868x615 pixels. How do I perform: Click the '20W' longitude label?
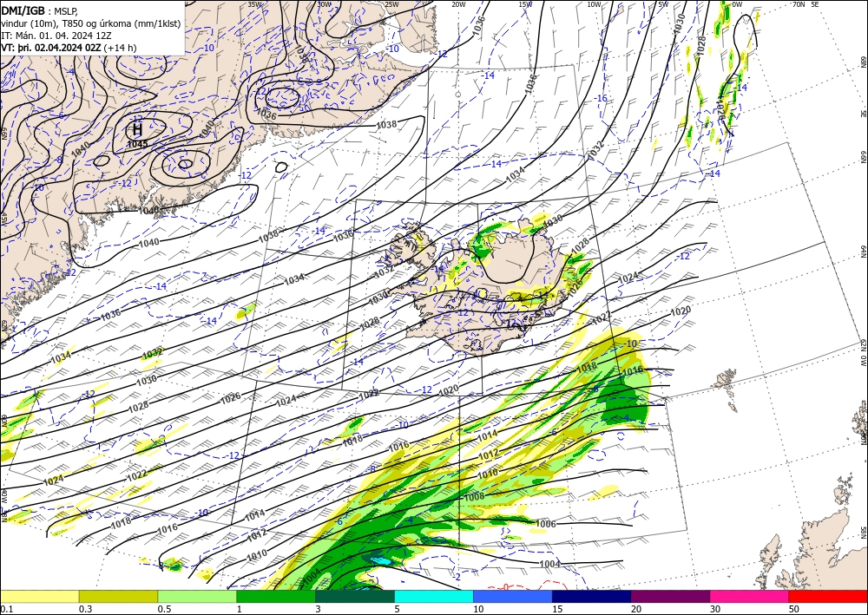tap(458, 4)
